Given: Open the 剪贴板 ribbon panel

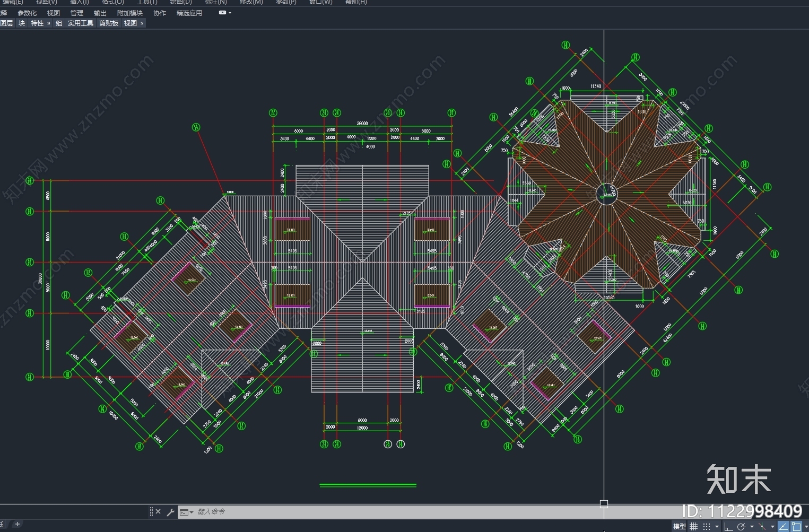Looking at the screenshot, I should point(109,23).
